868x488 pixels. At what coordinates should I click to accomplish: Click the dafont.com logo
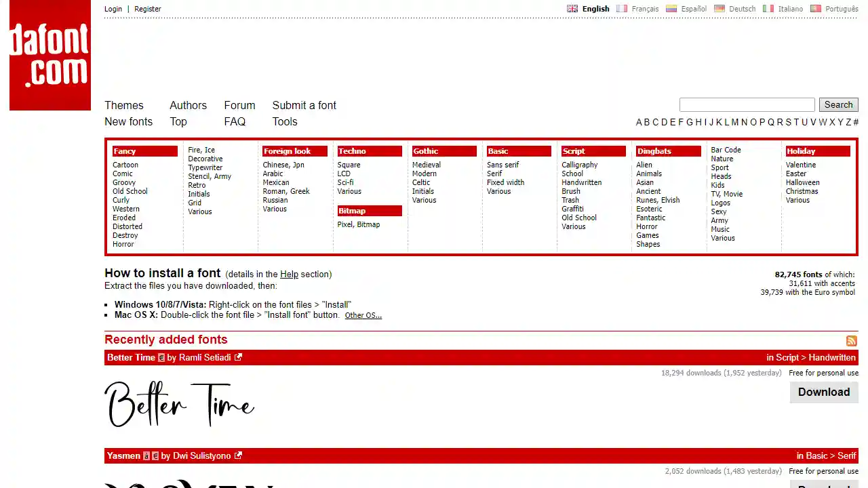click(x=50, y=56)
